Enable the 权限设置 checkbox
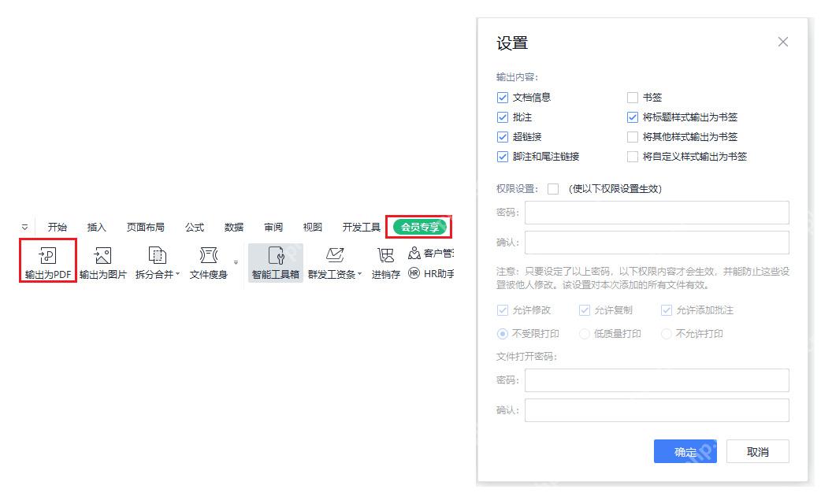This screenshot has height=504, width=832. [553, 189]
